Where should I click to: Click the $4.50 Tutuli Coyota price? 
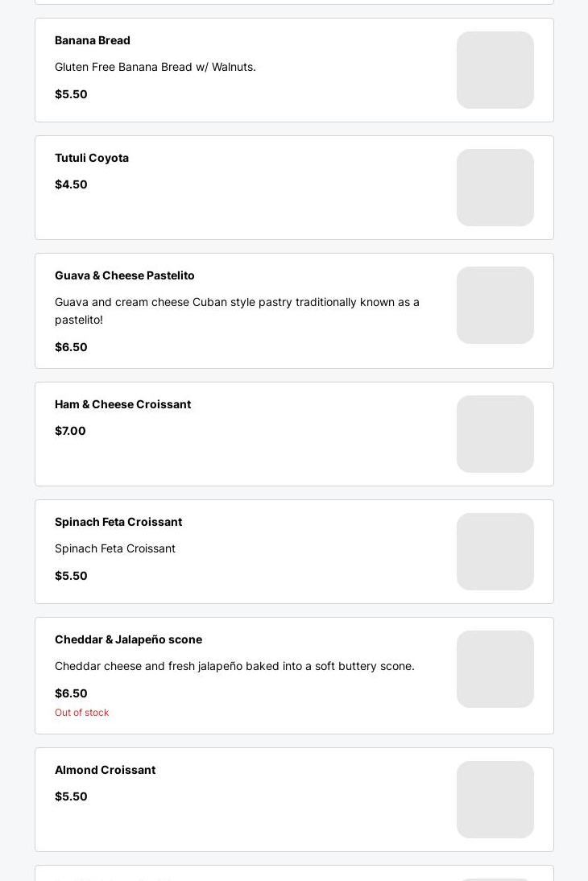coord(71,184)
